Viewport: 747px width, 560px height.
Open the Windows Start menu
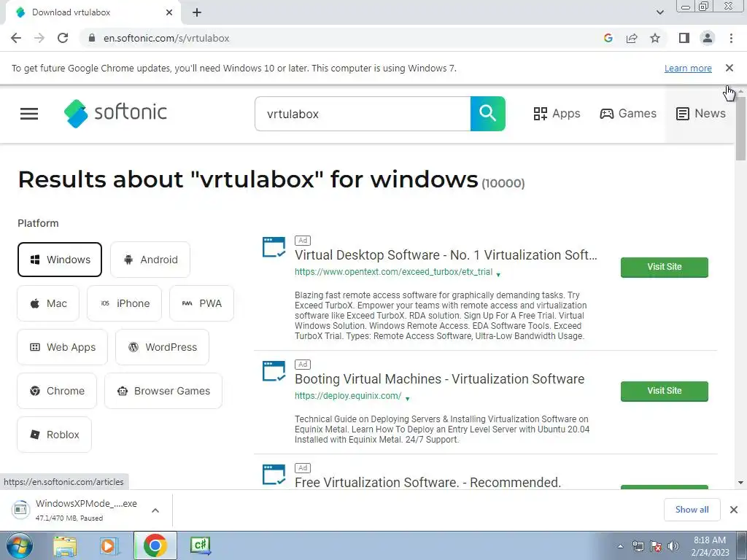19,545
